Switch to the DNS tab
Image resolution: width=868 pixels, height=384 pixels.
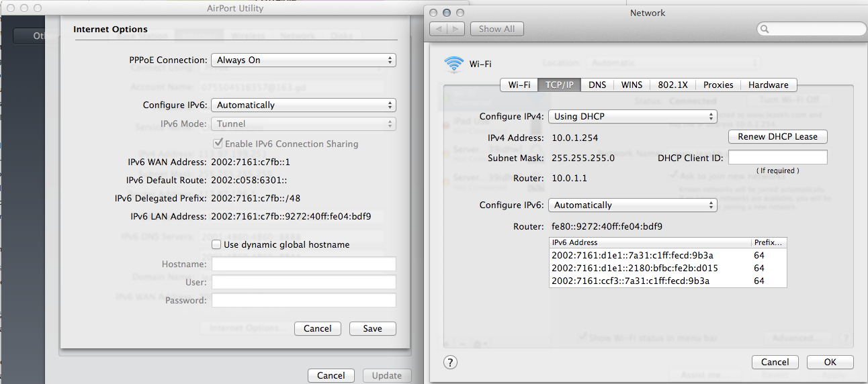(x=597, y=85)
